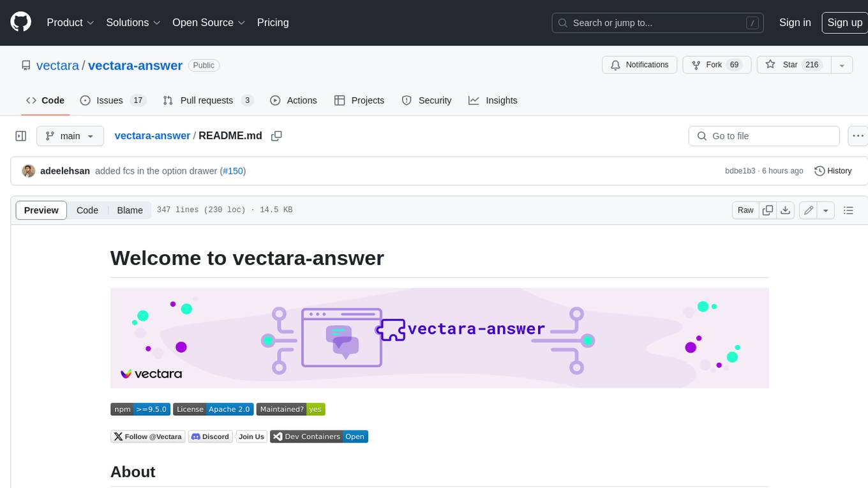Expand the file tree side panel

pos(20,136)
